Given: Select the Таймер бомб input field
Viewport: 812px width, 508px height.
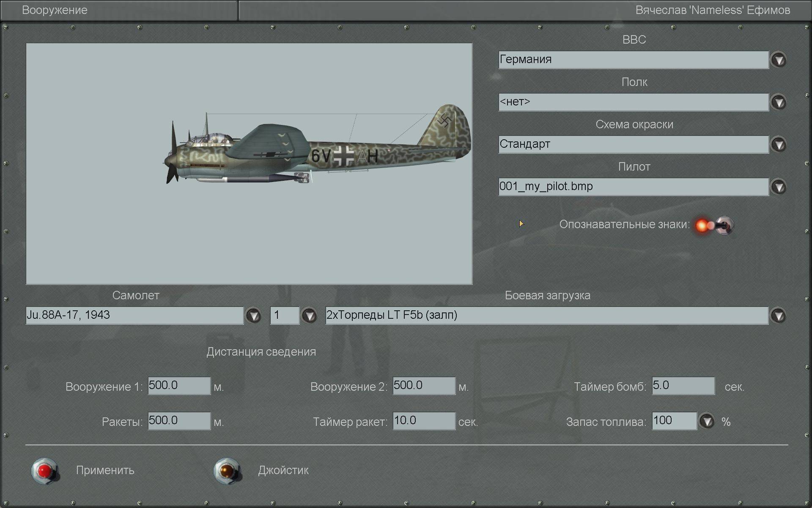Looking at the screenshot, I should click(683, 386).
